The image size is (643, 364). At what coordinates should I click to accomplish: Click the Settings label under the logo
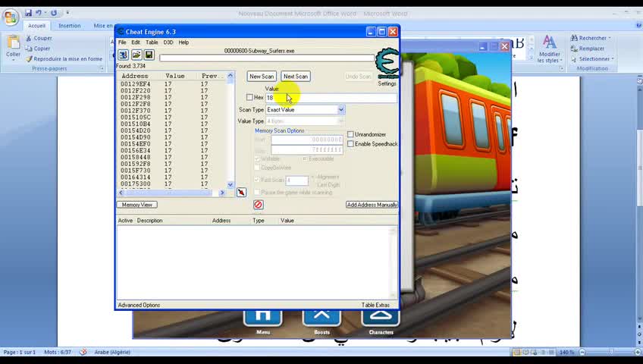click(387, 83)
